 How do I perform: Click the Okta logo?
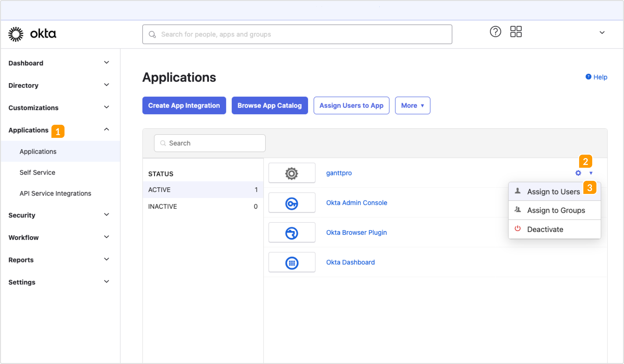[x=32, y=34]
